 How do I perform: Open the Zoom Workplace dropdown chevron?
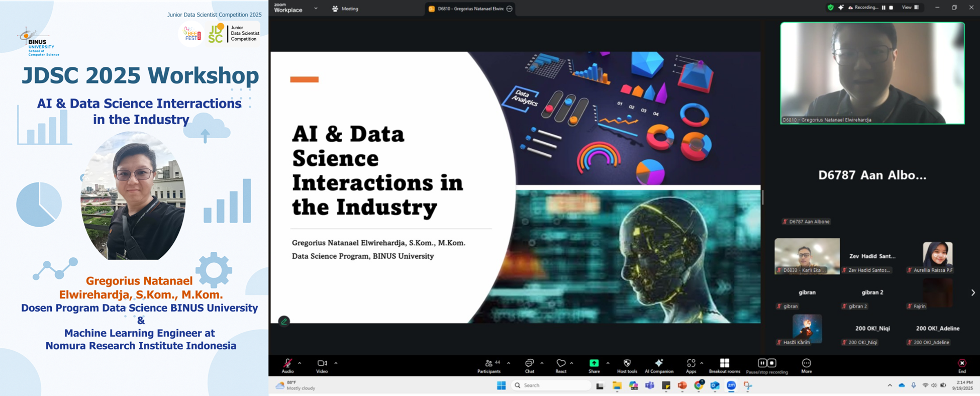tap(316, 9)
